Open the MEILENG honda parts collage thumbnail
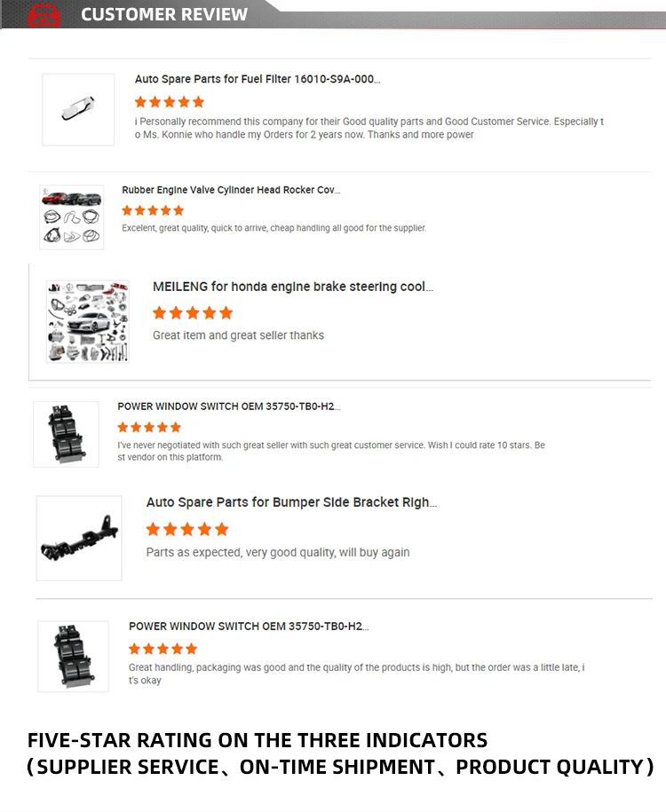The height and width of the screenshot is (812, 666). tap(88, 321)
